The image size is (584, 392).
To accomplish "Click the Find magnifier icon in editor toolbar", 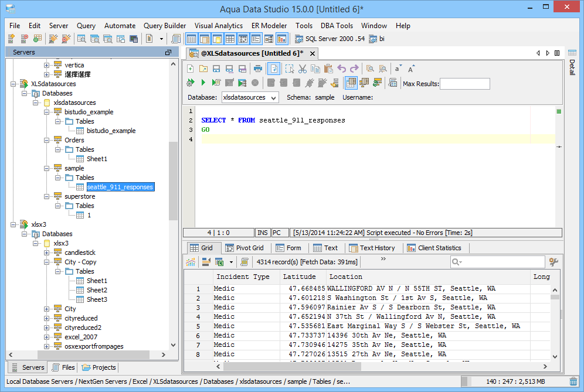I will click(370, 69).
